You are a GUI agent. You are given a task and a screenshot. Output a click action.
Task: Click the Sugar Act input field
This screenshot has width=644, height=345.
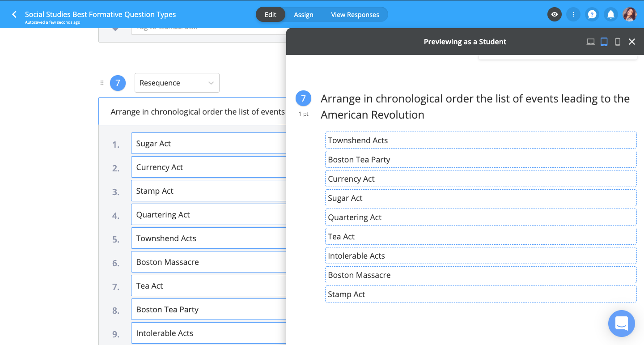pyautogui.click(x=208, y=143)
